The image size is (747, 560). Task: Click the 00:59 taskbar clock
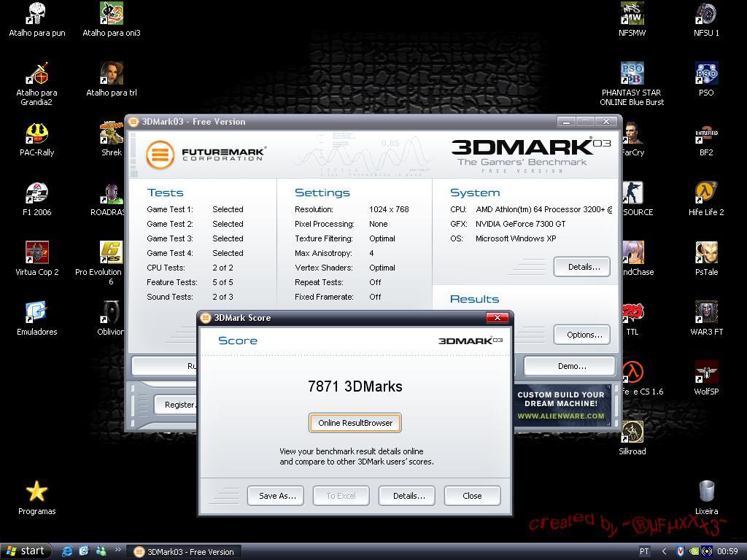click(727, 551)
